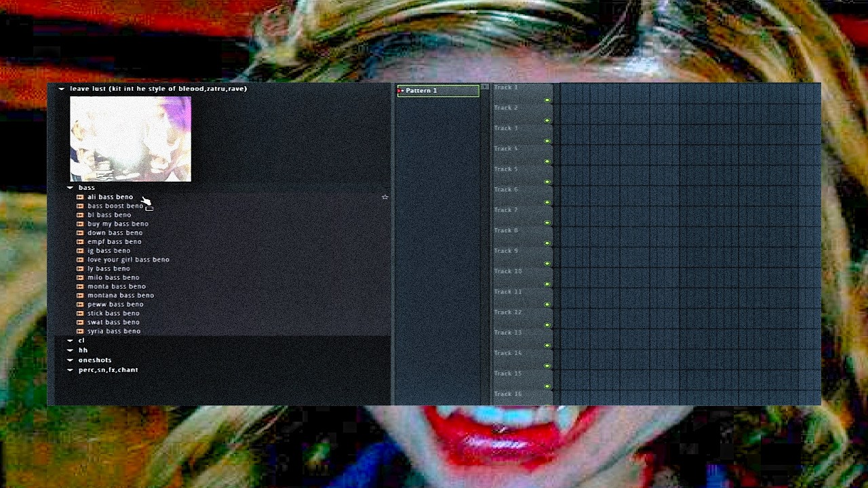The height and width of the screenshot is (488, 868).
Task: Click the waveform icon beside ig bass beno
Action: 80,251
